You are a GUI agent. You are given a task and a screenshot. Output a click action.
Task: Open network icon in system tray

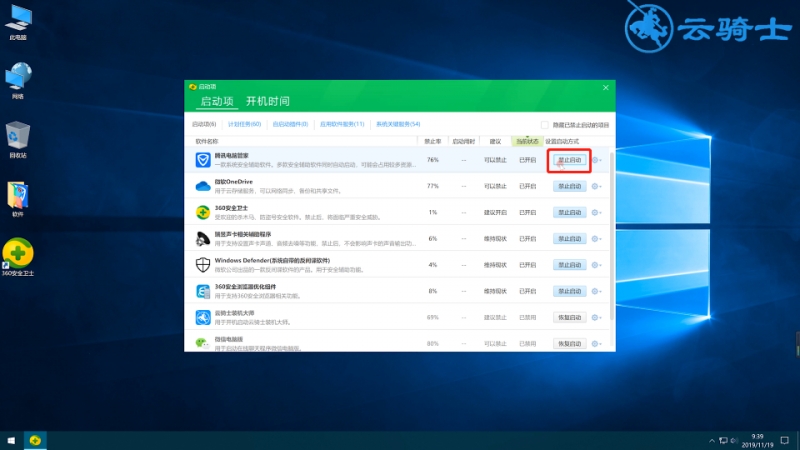(x=723, y=440)
